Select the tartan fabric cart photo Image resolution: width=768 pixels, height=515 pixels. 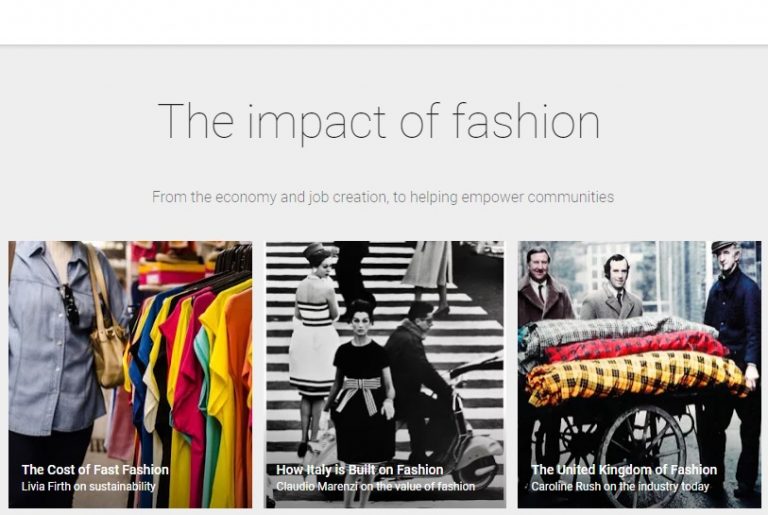point(639,374)
